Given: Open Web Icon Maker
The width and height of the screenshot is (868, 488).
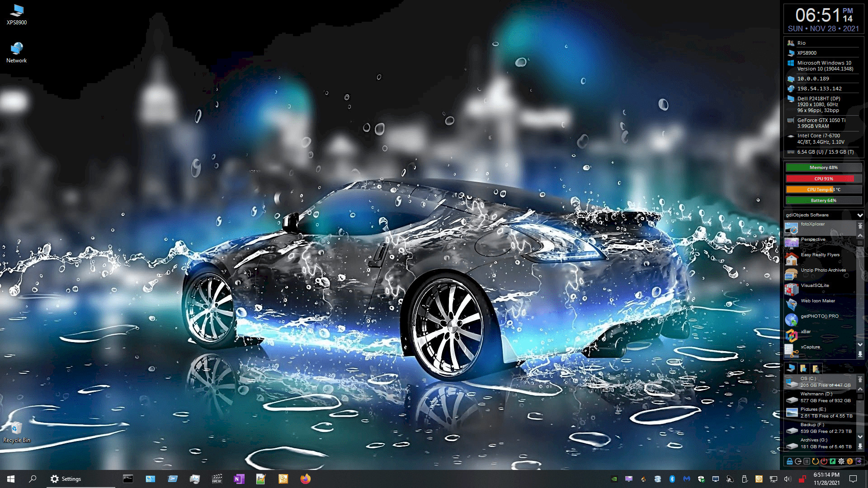Looking at the screenshot, I should [817, 301].
